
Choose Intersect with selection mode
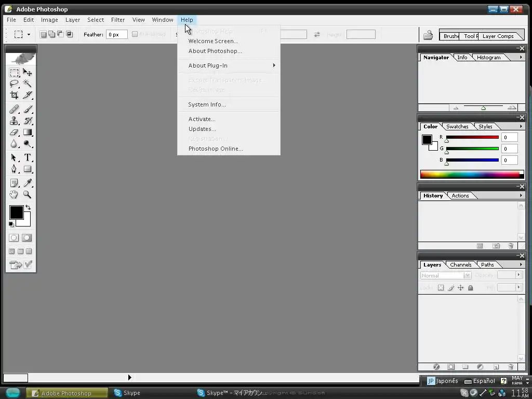[x=69, y=34]
